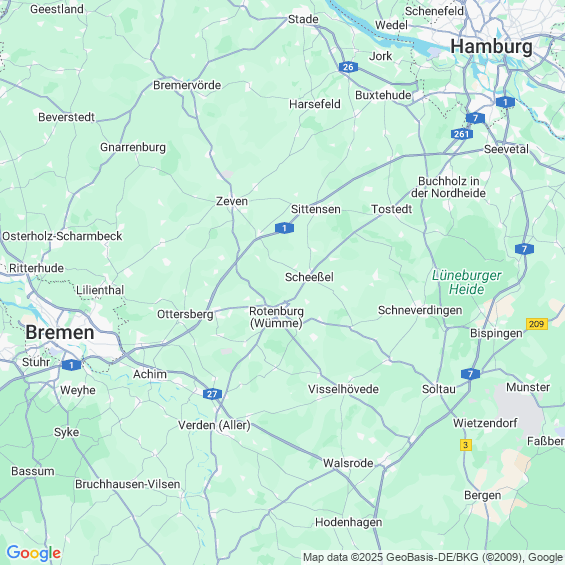Image resolution: width=565 pixels, height=565 pixels.
Task: Click the Osterholz-Scharmbeck label
Action: [x=62, y=236]
